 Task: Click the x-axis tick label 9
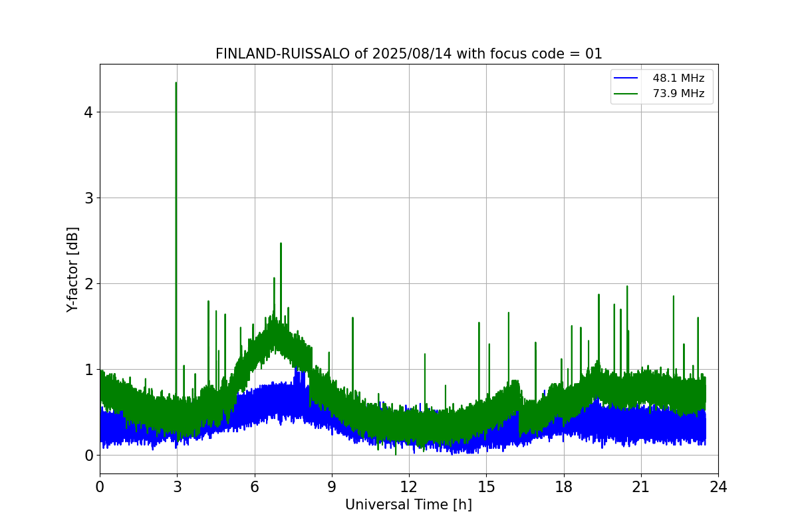332,487
